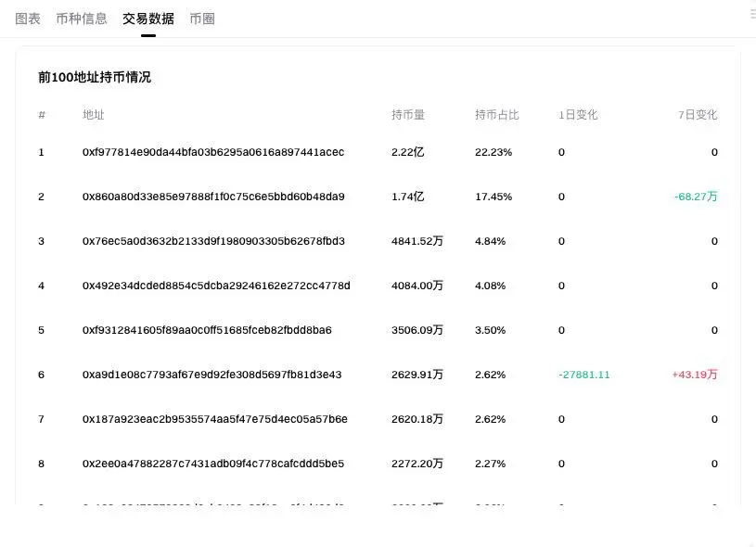This screenshot has width=756, height=547.
Task: Click the 地址 column header
Action: point(93,115)
